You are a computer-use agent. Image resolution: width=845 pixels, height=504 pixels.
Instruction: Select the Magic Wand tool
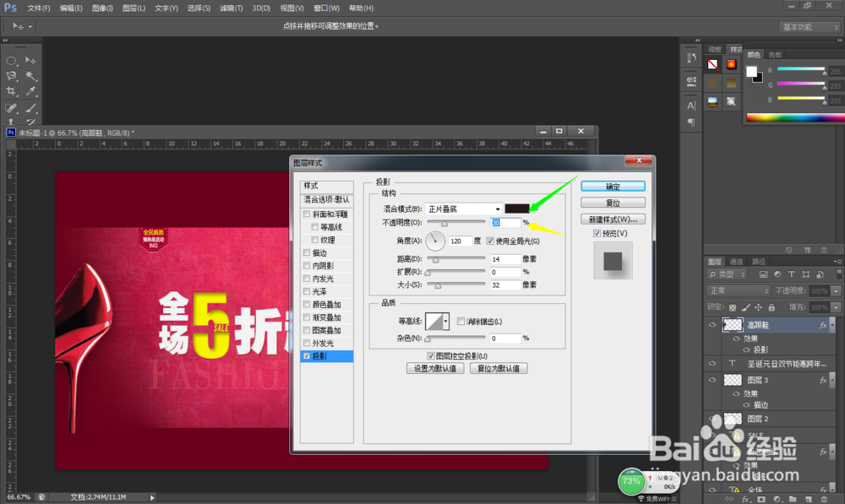click(30, 76)
